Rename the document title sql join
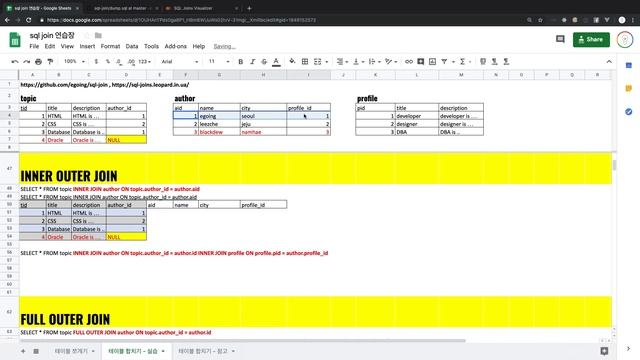Screen dimensions: 640x360 (52, 36)
